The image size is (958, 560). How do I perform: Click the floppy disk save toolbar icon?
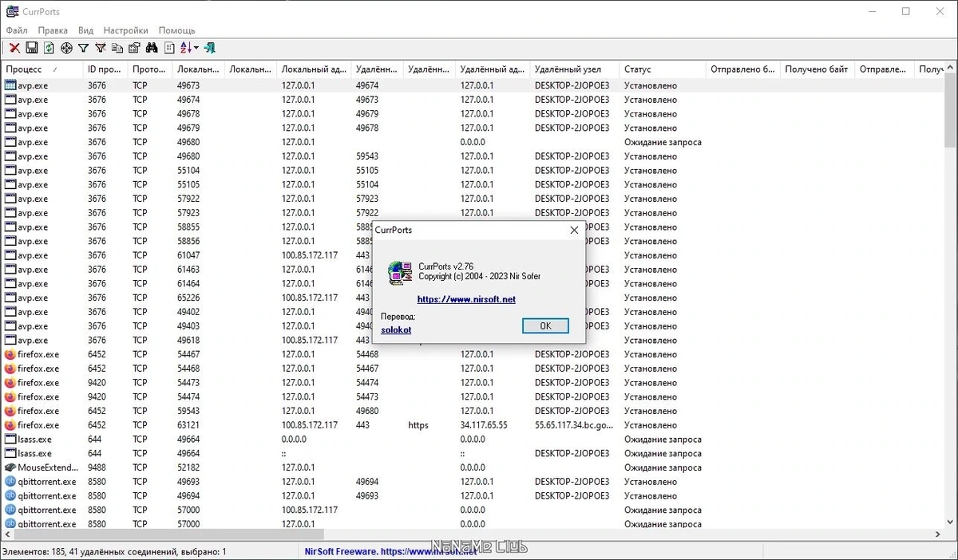click(32, 48)
